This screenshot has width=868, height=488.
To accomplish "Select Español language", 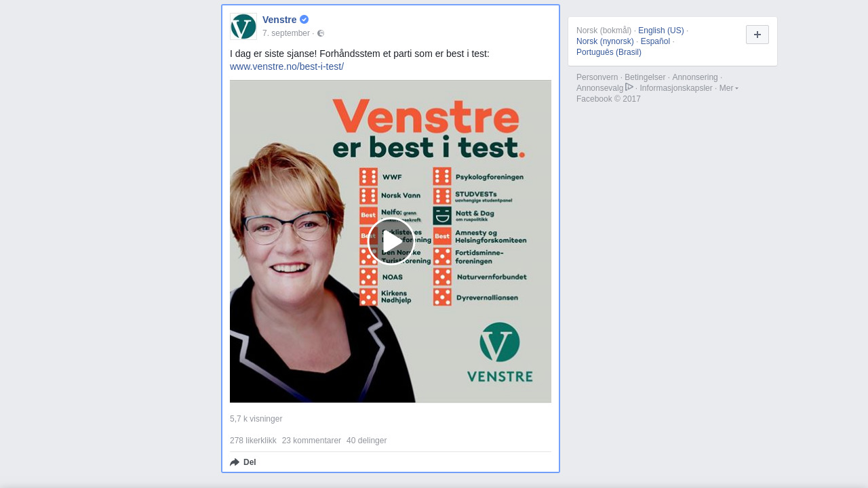I will [x=655, y=41].
